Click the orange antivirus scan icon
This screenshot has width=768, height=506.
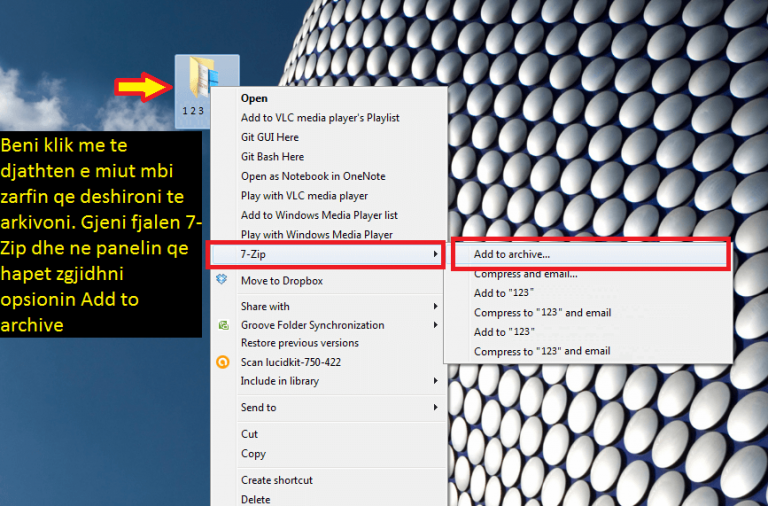pos(223,362)
